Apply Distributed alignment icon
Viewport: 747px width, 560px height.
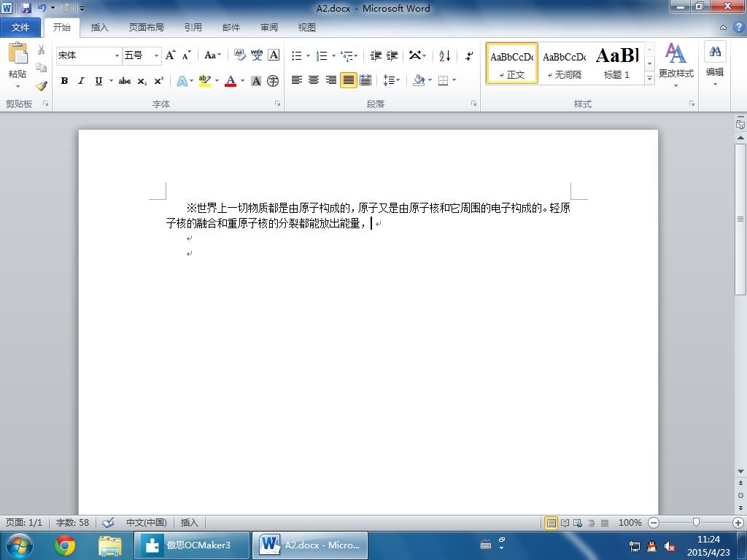pyautogui.click(x=365, y=80)
